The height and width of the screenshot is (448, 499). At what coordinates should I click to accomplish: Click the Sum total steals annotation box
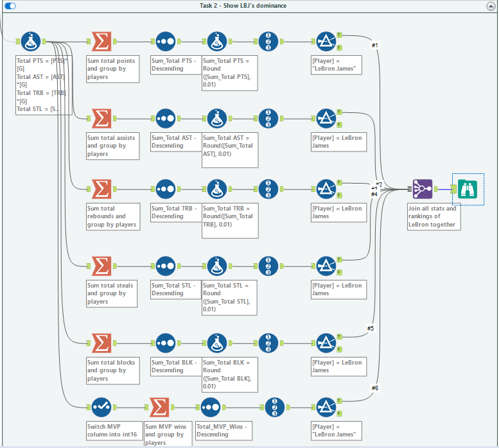[x=112, y=293]
